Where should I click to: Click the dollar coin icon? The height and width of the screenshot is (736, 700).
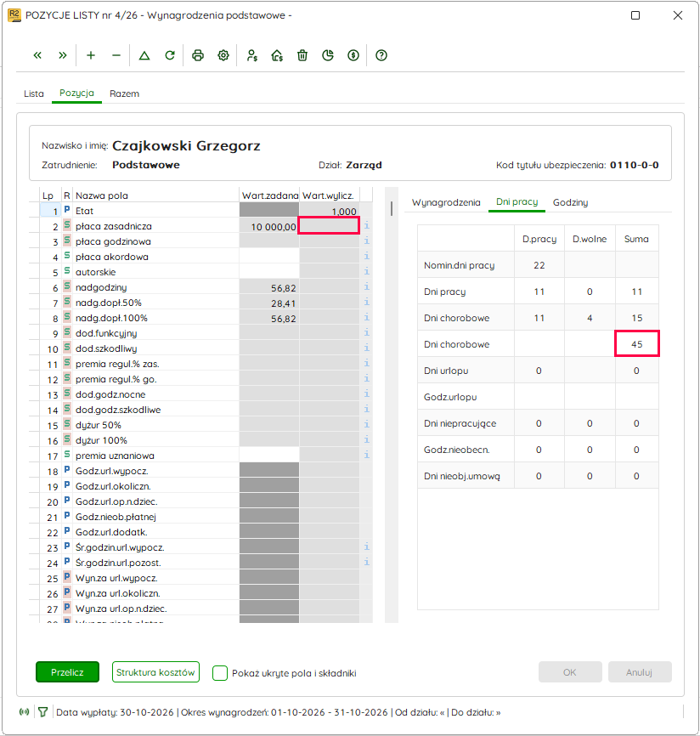353,55
